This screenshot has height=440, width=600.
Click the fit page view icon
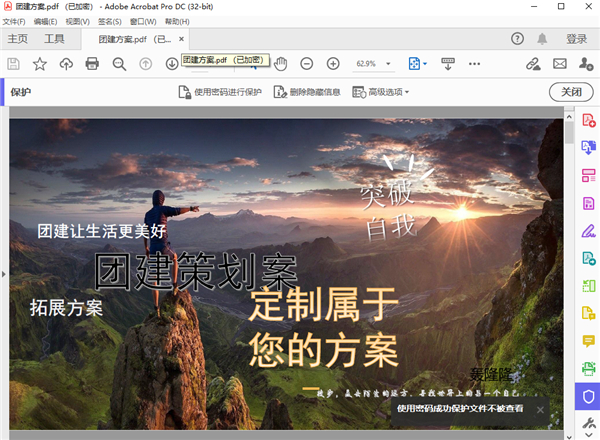coord(414,64)
